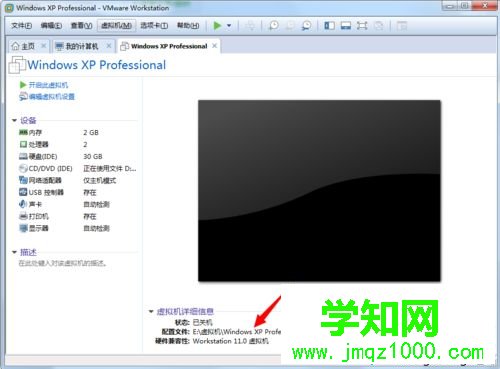
Task: Click the USB 控制器 device icon
Action: 23,192
